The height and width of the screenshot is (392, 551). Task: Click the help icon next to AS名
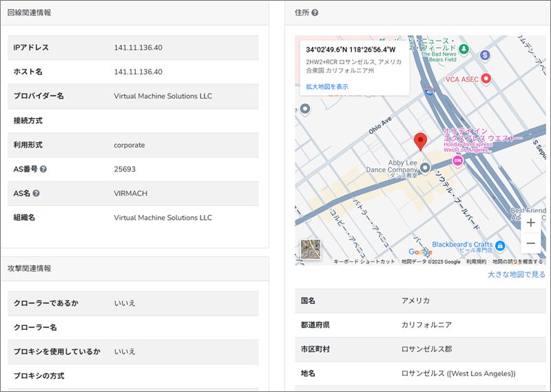click(37, 194)
